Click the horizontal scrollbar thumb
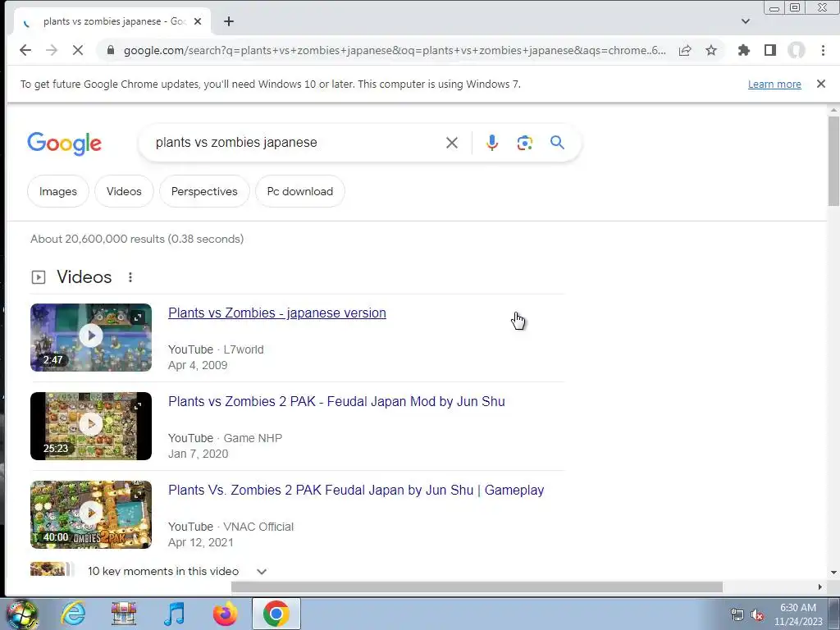 (x=477, y=587)
